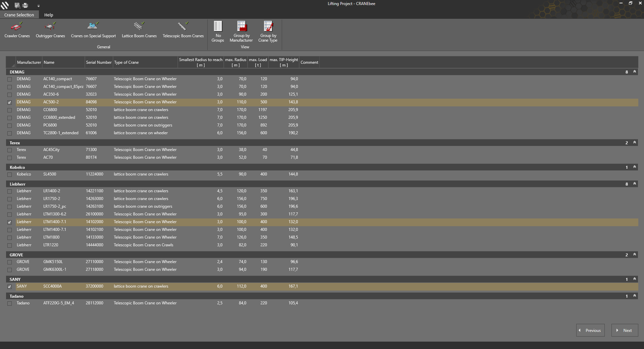Select the AC70 crane name
Image resolution: width=644 pixels, height=349 pixels.
tap(48, 157)
